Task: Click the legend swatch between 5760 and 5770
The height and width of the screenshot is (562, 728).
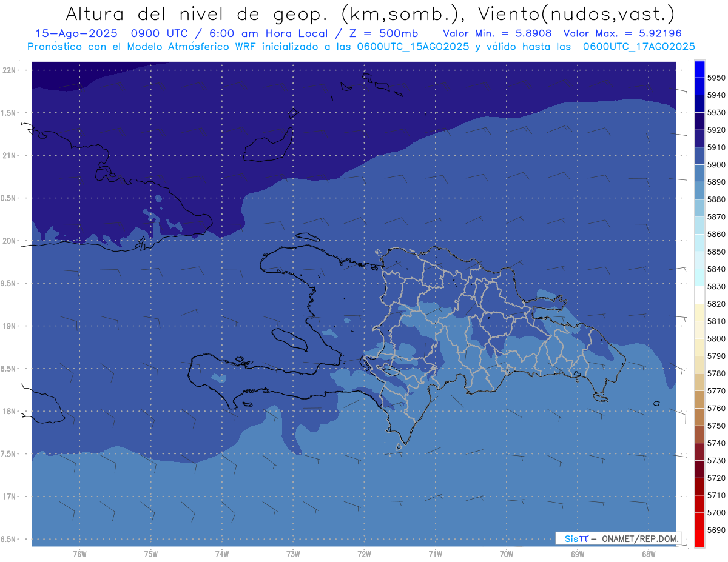Action: 699,400
